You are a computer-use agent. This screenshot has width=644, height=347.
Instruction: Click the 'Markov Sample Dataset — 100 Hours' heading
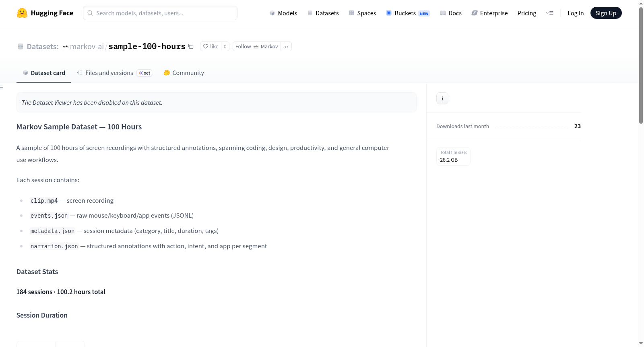(79, 127)
